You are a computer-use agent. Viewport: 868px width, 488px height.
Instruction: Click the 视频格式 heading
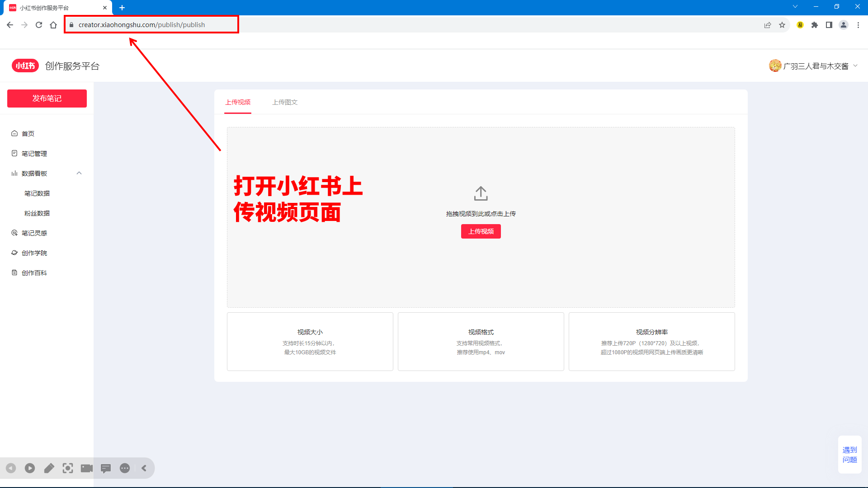481,332
